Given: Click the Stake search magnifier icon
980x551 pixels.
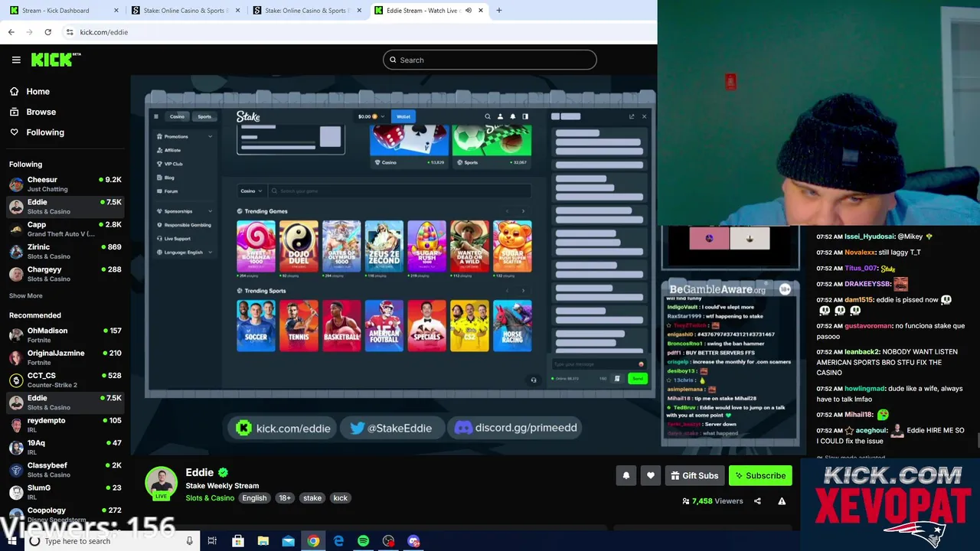Looking at the screenshot, I should [x=488, y=116].
